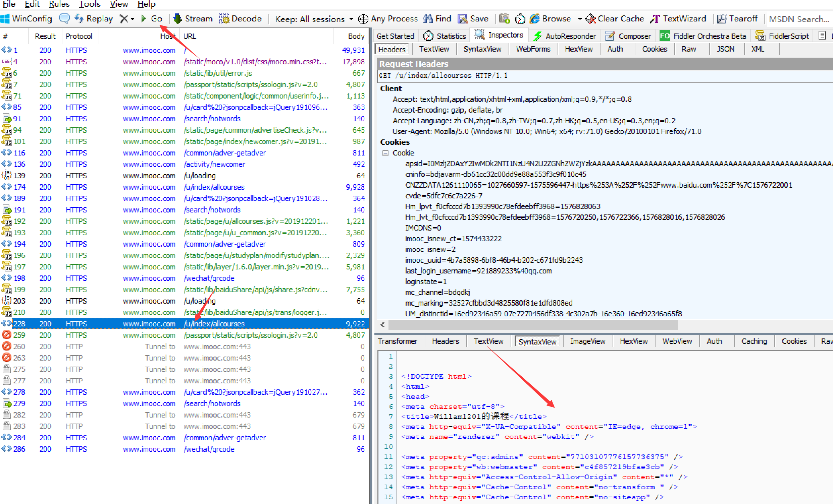Collapse the Cookie tree node
This screenshot has height=504, width=833.
point(385,153)
